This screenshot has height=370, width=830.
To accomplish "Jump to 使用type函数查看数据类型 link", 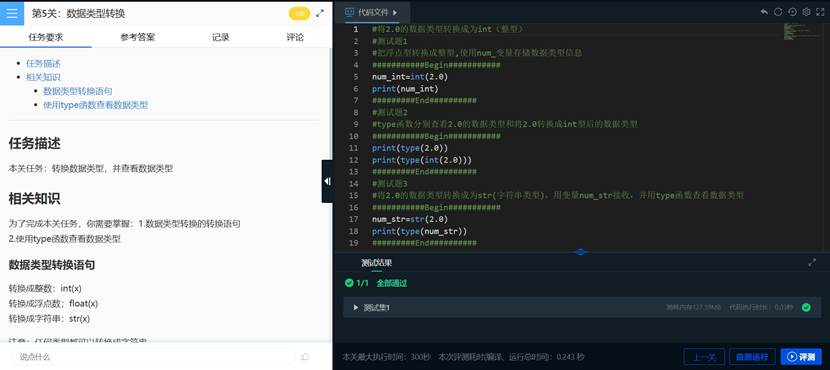I will click(x=96, y=105).
